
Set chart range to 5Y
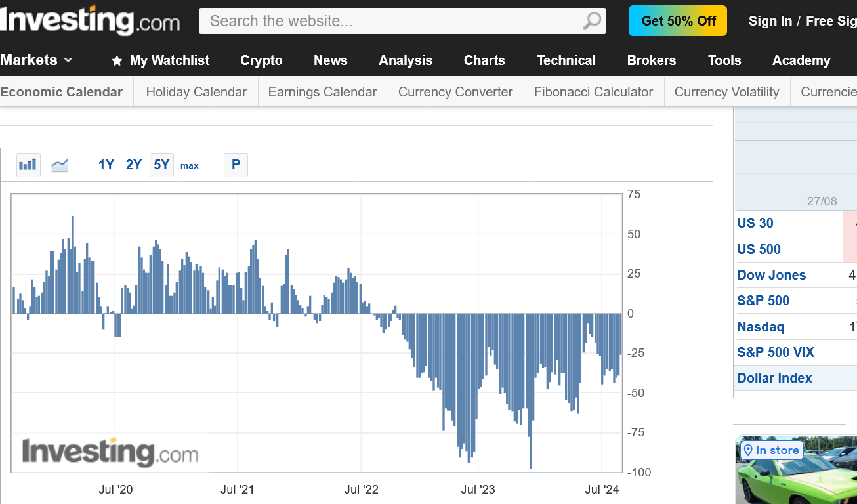[161, 165]
